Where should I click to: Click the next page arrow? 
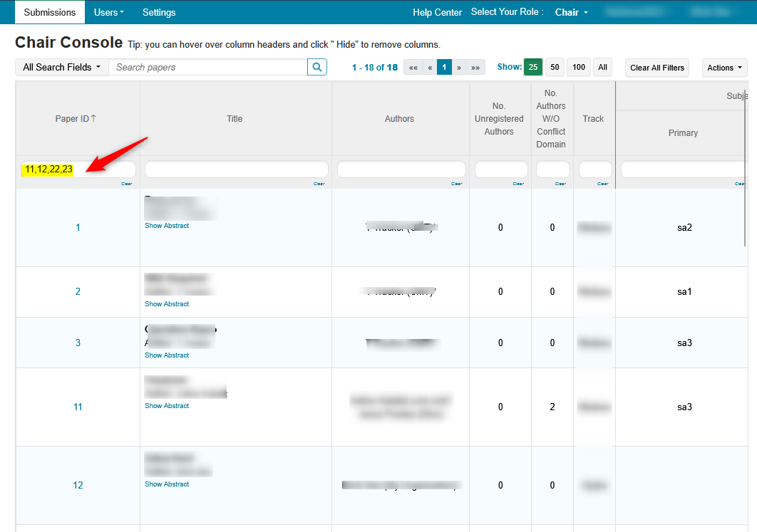tap(459, 68)
